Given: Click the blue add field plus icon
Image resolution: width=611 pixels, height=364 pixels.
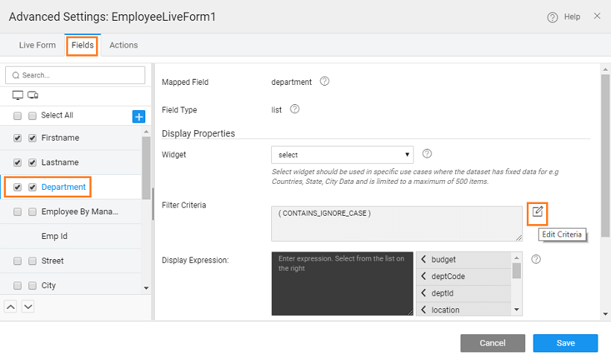Looking at the screenshot, I should click(x=139, y=116).
